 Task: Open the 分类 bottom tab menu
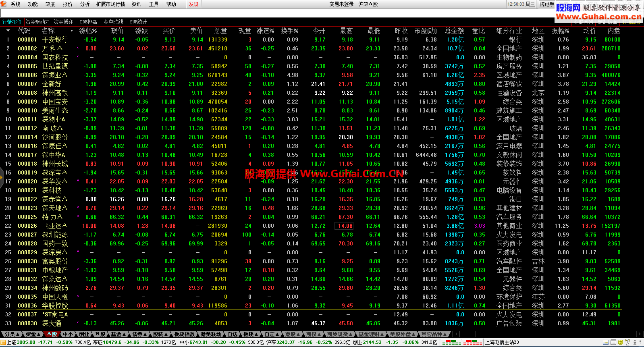[x=12, y=334]
